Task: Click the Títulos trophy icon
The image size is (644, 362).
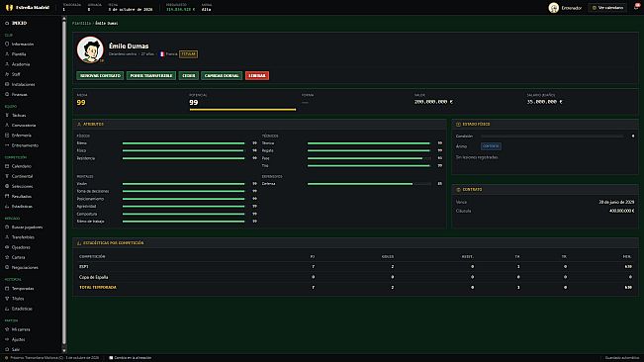Action: [7, 299]
